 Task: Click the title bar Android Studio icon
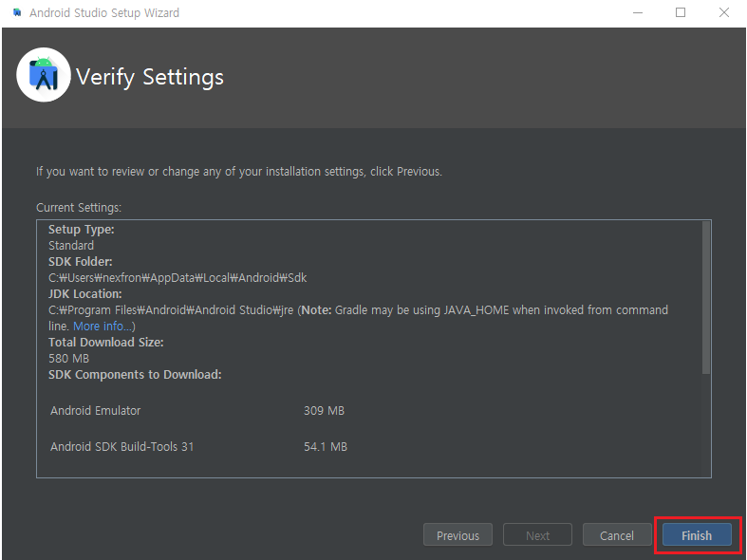pos(18,12)
